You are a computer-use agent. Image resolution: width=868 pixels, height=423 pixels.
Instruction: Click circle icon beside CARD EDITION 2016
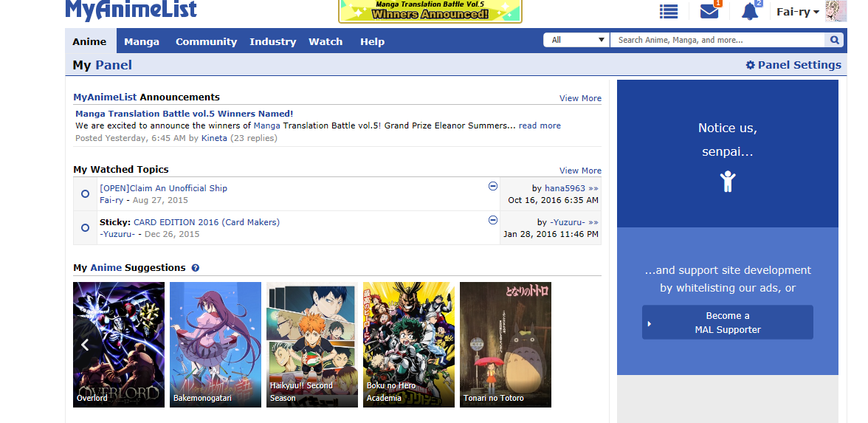(86, 227)
